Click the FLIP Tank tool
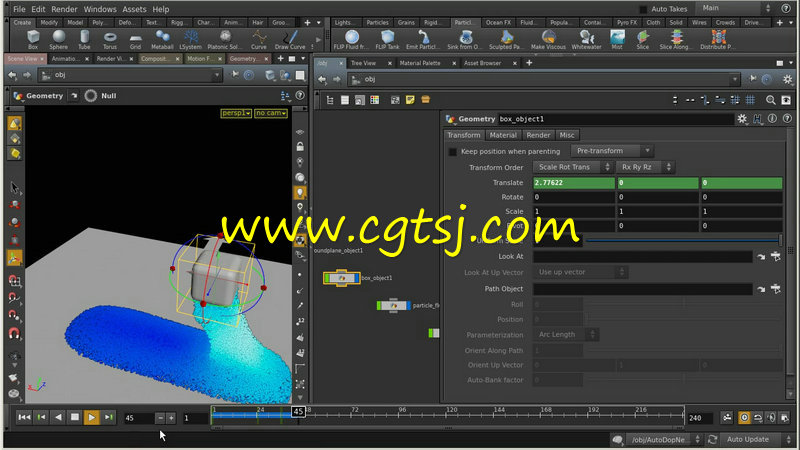The image size is (800, 450). (387, 39)
